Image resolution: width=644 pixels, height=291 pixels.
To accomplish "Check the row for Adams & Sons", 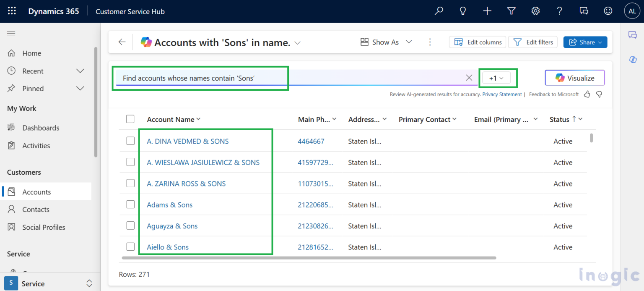I will pyautogui.click(x=130, y=204).
